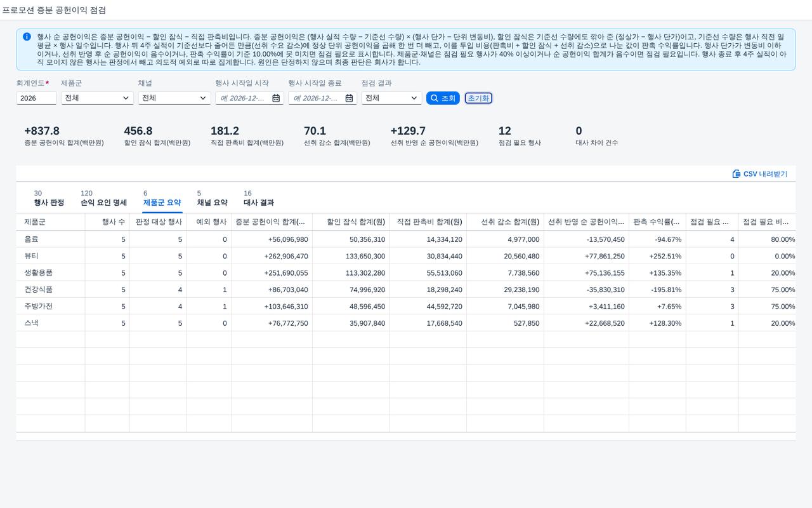Click the 판정 대상 행사 column header
This screenshot has height=508, width=812.
point(158,222)
